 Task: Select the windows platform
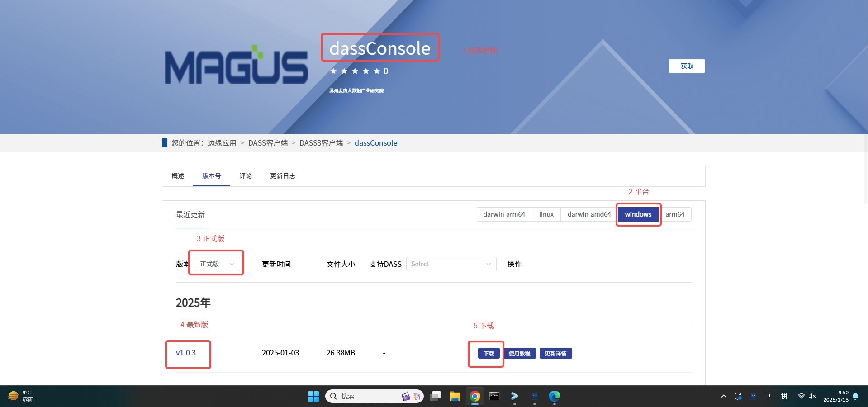(638, 214)
